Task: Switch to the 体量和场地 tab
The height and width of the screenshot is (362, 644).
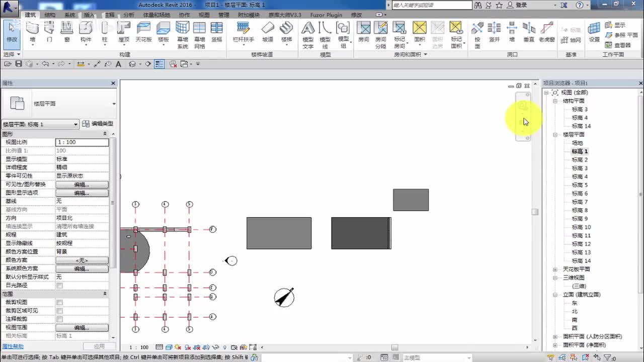Action: [x=157, y=15]
